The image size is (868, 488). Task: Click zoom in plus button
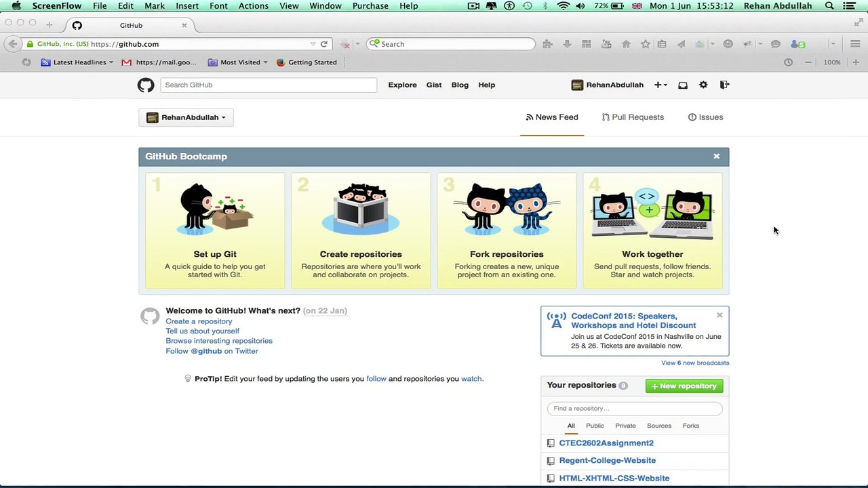[856, 62]
